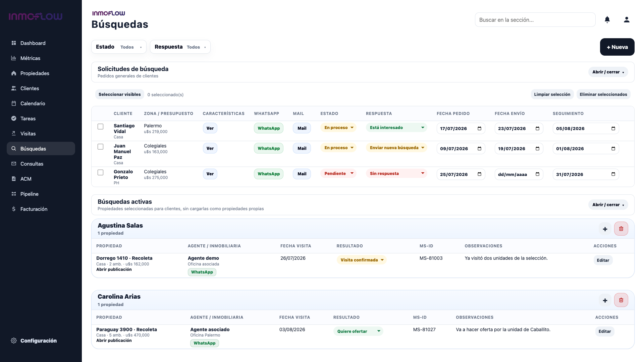Change Juan Manuel Paz's En proceso status

point(338,148)
